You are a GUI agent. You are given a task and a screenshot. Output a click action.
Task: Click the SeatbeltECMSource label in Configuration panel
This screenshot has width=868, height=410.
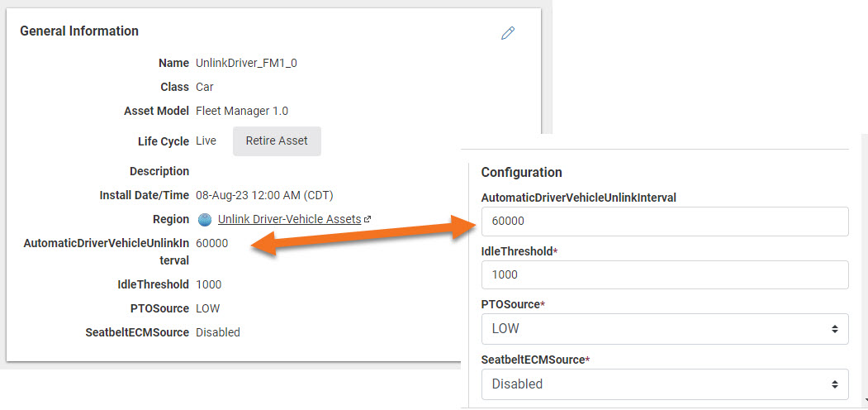pos(533,360)
